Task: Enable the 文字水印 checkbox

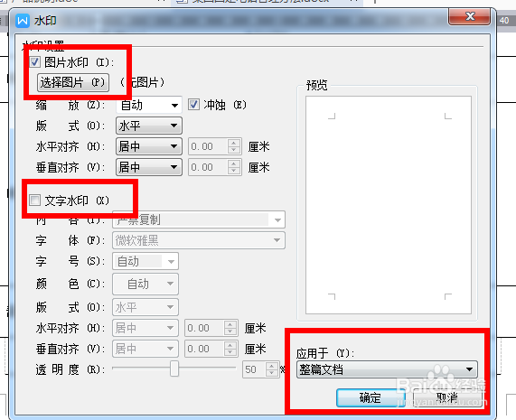Action: click(x=35, y=200)
